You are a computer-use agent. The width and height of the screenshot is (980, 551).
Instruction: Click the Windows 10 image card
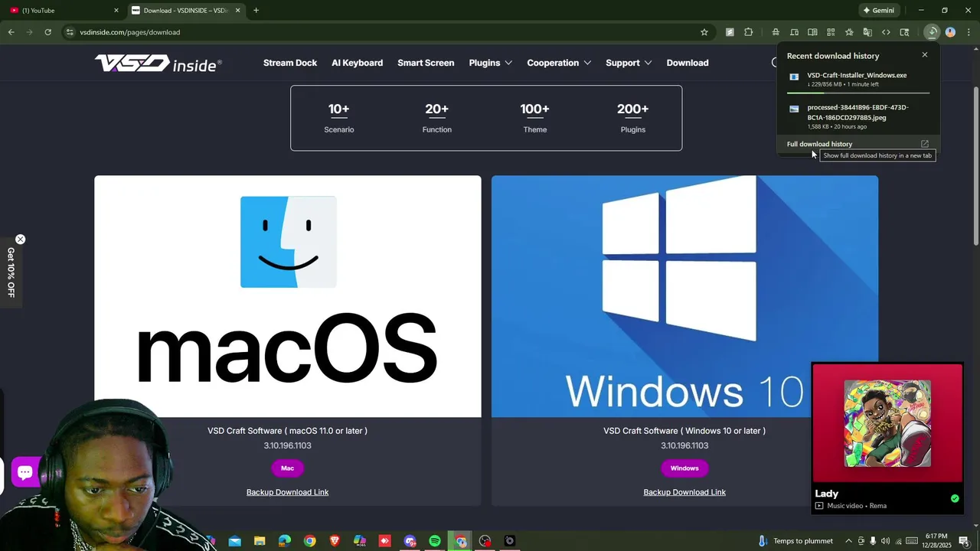(x=684, y=296)
